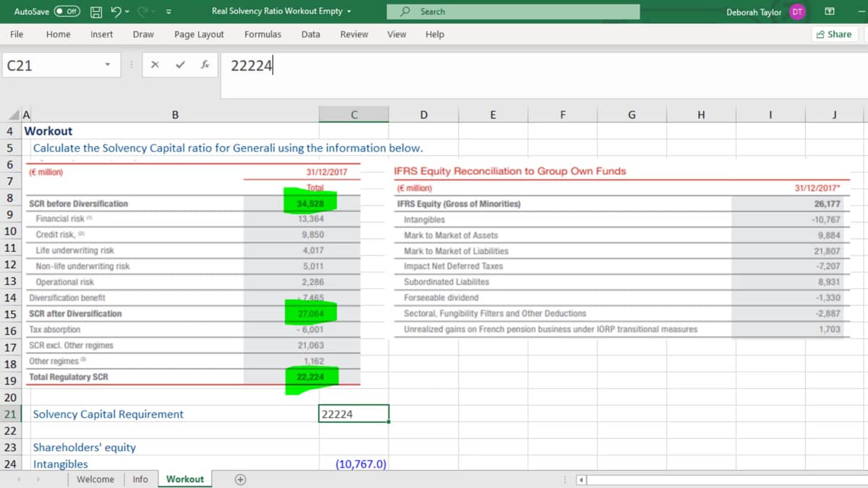868x488 pixels.
Task: Go to next sheet with navigation arrow
Action: (x=38, y=479)
